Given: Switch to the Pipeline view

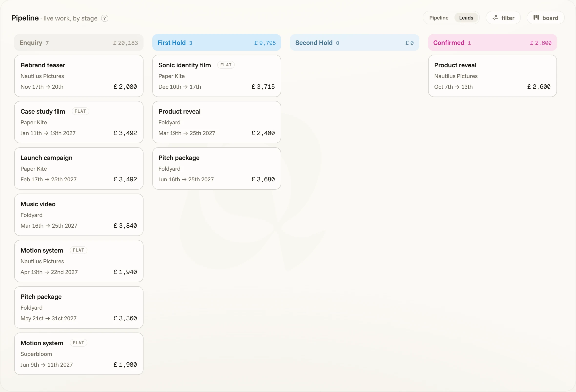Looking at the screenshot, I should click(439, 18).
